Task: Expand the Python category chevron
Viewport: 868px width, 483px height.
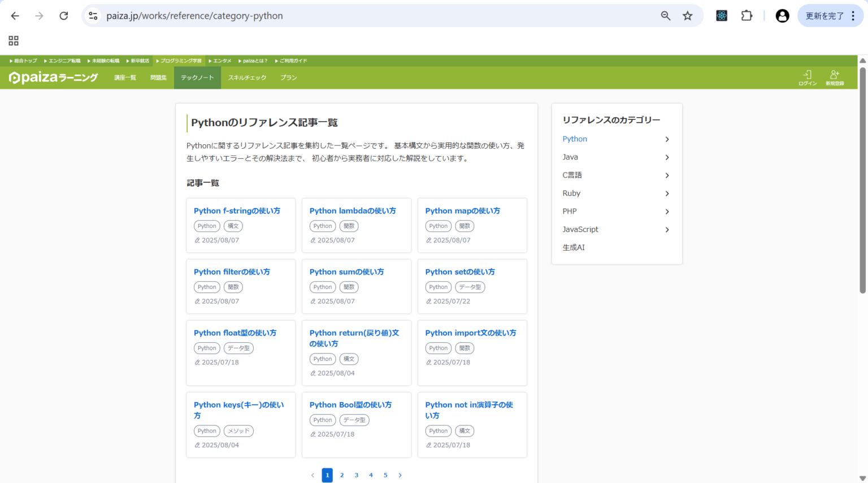Action: pos(667,139)
